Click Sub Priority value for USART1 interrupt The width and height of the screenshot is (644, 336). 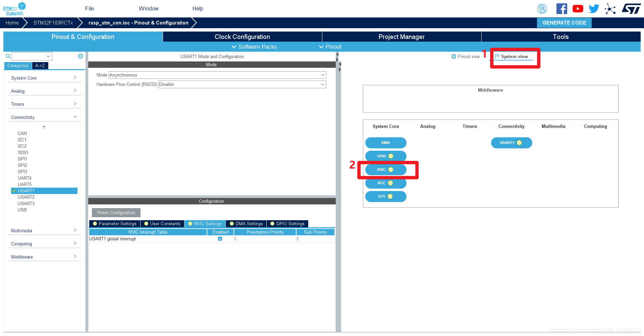[x=315, y=239]
